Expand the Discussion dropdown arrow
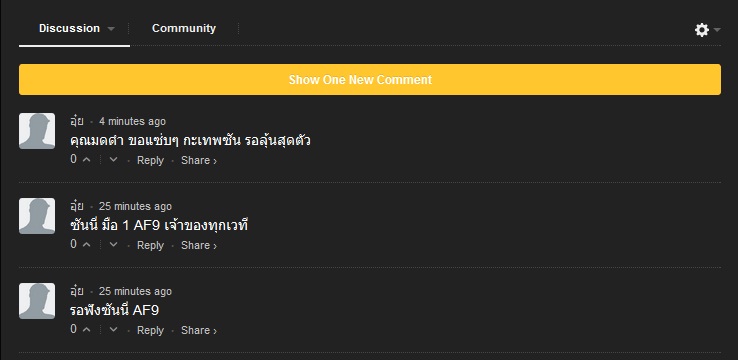The image size is (738, 360). point(111,29)
